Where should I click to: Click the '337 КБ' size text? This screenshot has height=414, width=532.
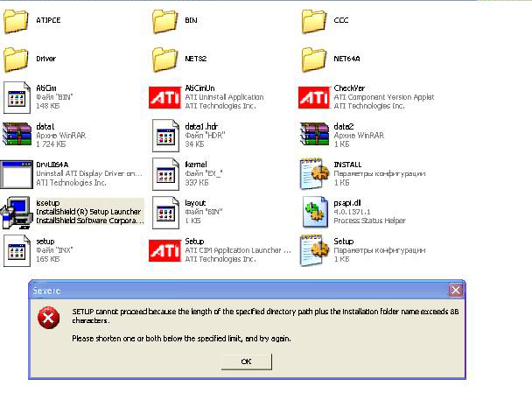tap(197, 183)
